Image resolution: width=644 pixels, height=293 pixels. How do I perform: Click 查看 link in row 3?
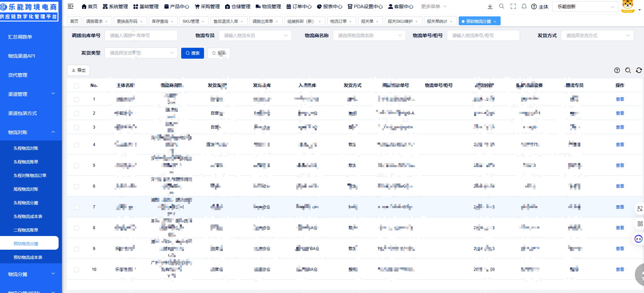(x=619, y=127)
